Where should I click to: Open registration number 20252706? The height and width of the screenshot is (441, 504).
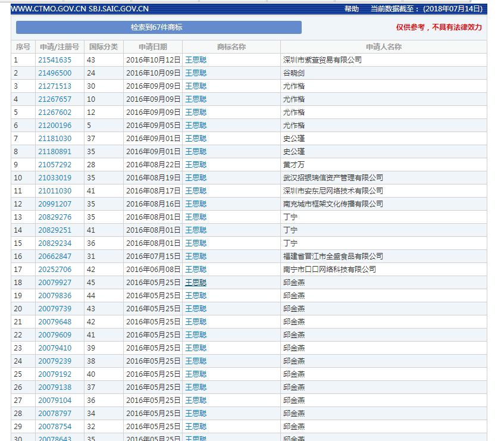55,270
